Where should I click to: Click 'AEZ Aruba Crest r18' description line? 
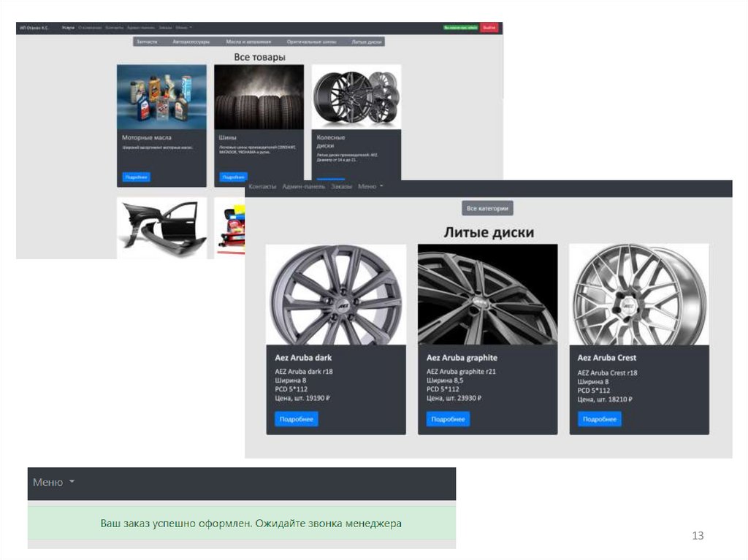coord(607,372)
